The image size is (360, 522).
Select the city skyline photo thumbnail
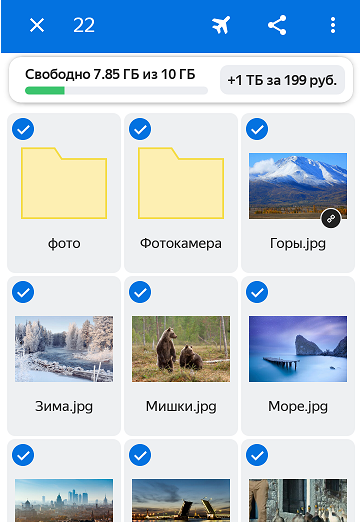(64, 500)
